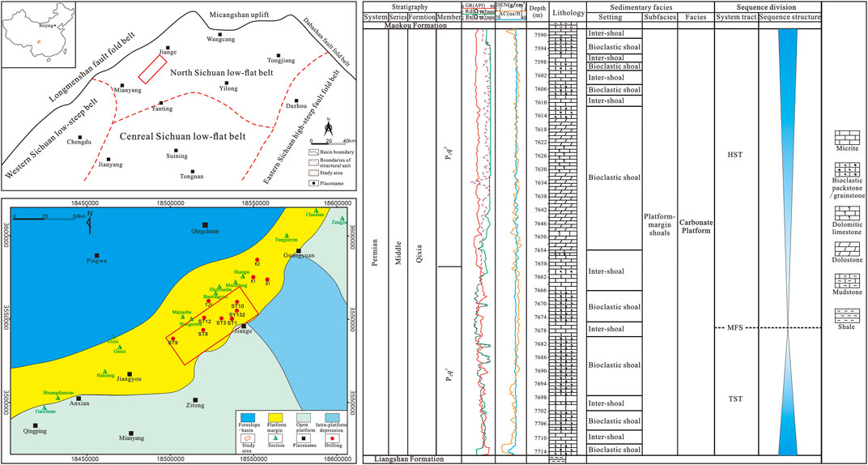Click the Platform margin yellow legend swatch
The width and height of the screenshot is (868, 465).
pyautogui.click(x=275, y=418)
